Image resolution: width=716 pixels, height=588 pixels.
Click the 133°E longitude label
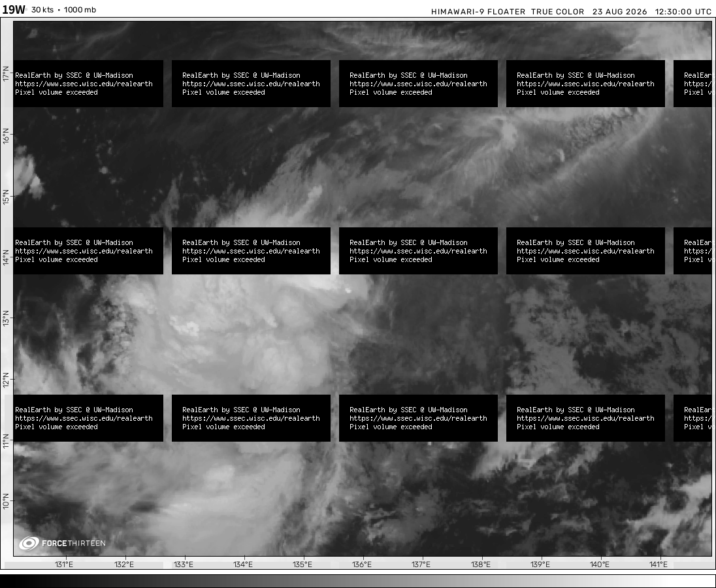pyautogui.click(x=184, y=564)
